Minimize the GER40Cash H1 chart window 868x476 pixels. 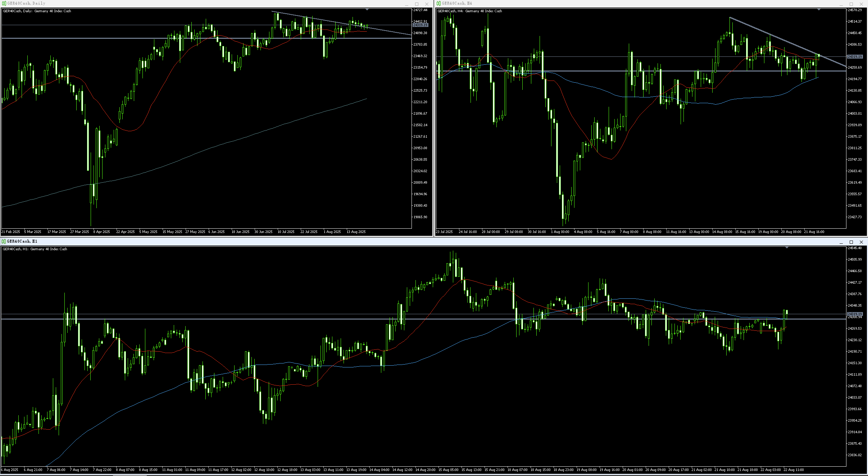click(841, 242)
